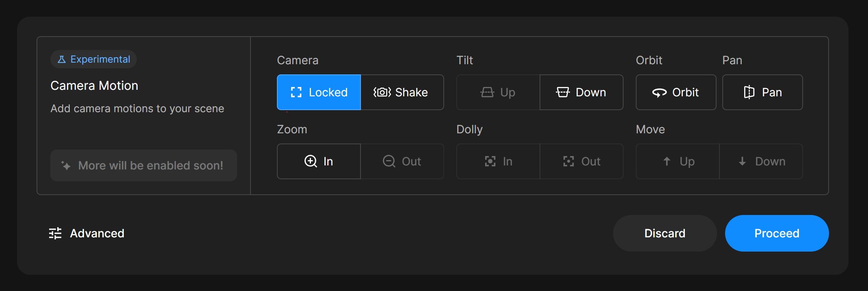The width and height of the screenshot is (868, 291).
Task: Click the More will be enabled soon banner
Action: click(x=143, y=165)
